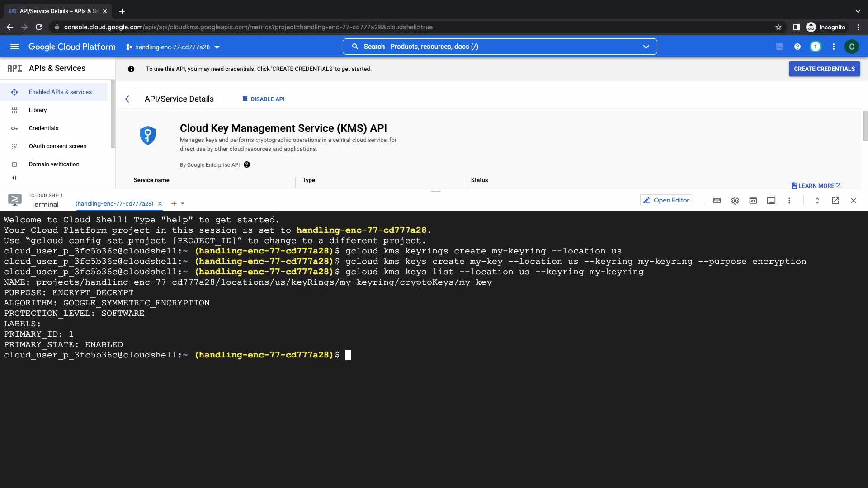Click the CREATE CREDENTIALS button

click(x=824, y=69)
